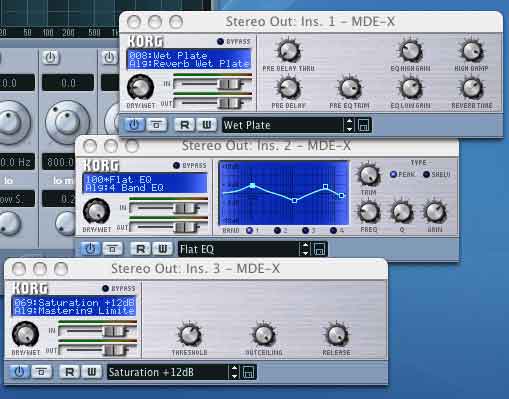The image size is (509, 399).
Task: Select SHELV type radio in the EQ plugin
Action: (426, 174)
